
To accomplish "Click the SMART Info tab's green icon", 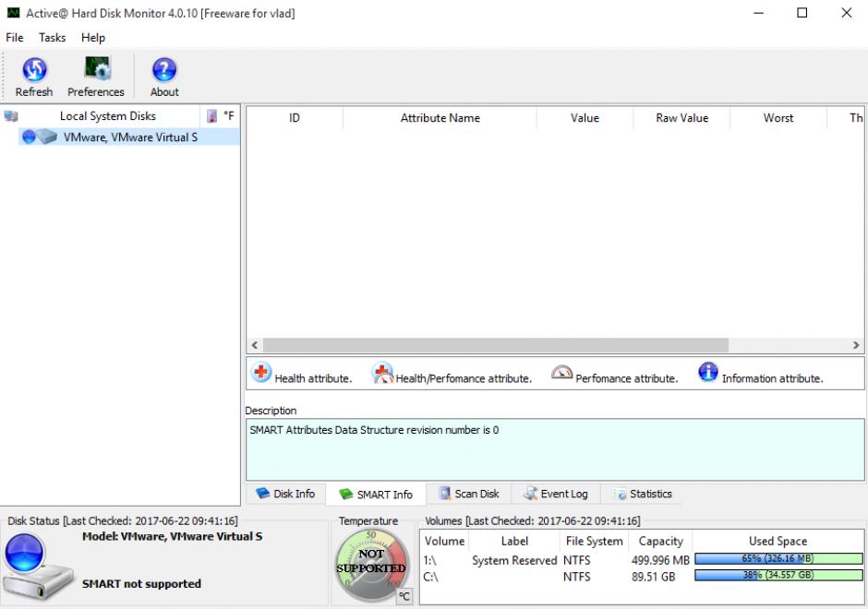I will point(346,494).
